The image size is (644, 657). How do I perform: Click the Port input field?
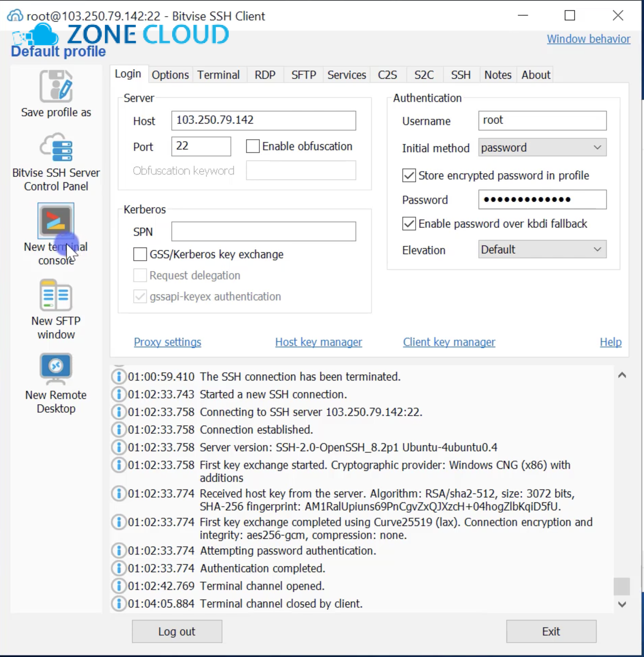coord(201,146)
